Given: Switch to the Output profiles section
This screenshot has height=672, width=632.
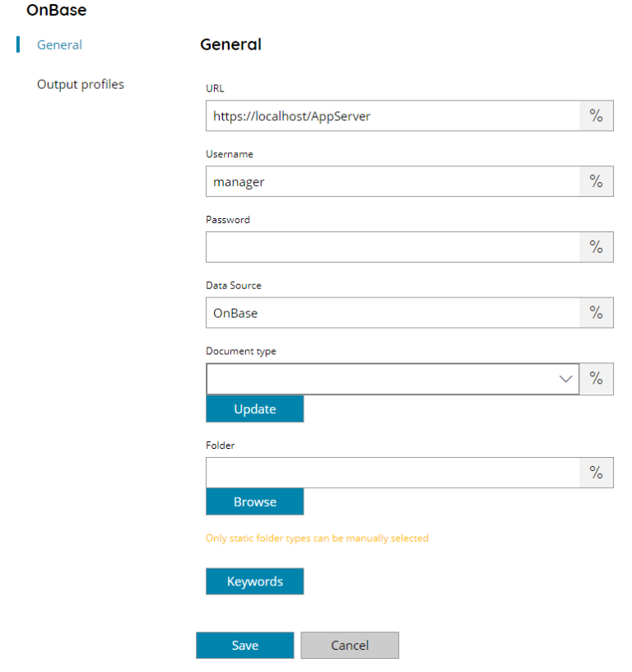Looking at the screenshot, I should (80, 84).
